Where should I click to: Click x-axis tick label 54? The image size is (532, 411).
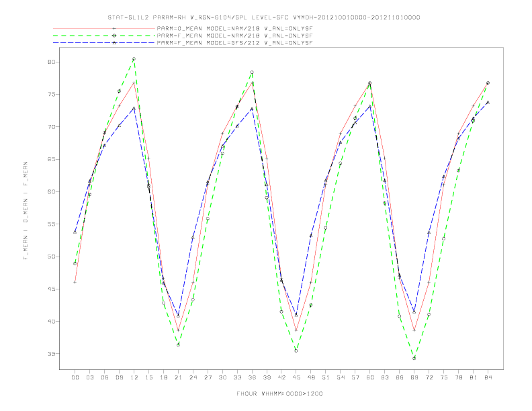point(341,377)
